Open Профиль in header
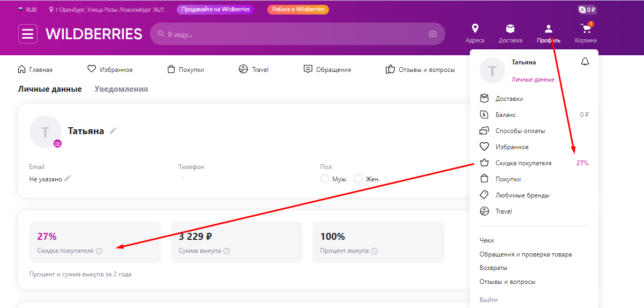Image resolution: width=644 pixels, height=308 pixels. point(548,33)
